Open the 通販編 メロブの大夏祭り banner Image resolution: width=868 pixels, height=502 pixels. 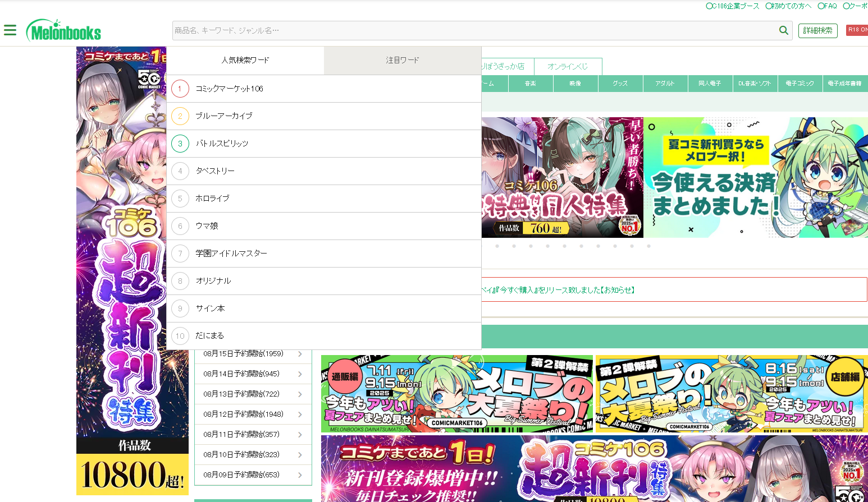coord(457,394)
